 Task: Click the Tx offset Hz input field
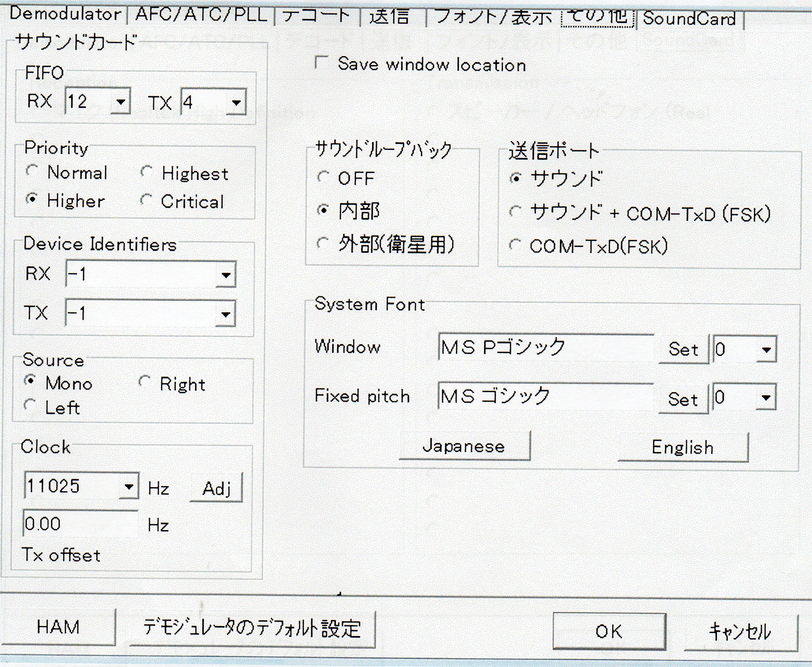(80, 524)
